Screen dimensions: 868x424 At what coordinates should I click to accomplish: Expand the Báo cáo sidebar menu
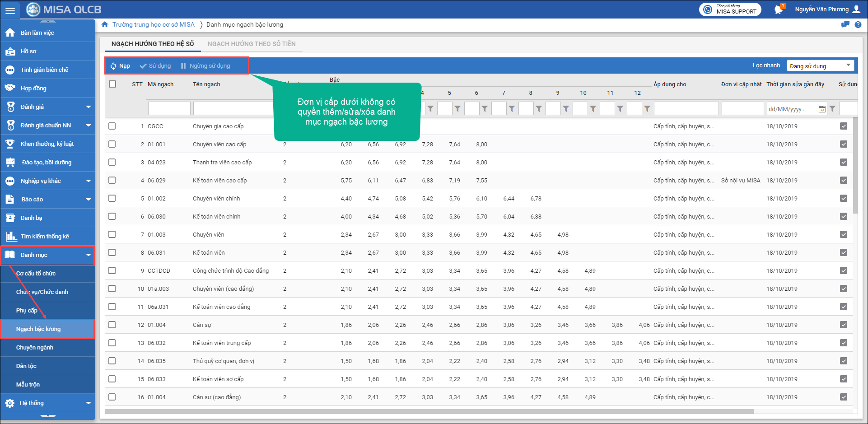[47, 199]
